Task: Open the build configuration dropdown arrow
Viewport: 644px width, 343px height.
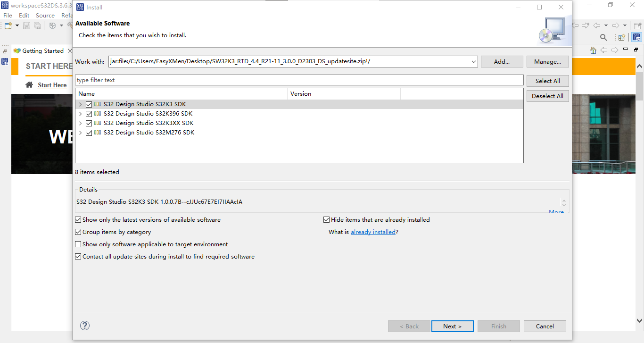Action: coord(61,25)
